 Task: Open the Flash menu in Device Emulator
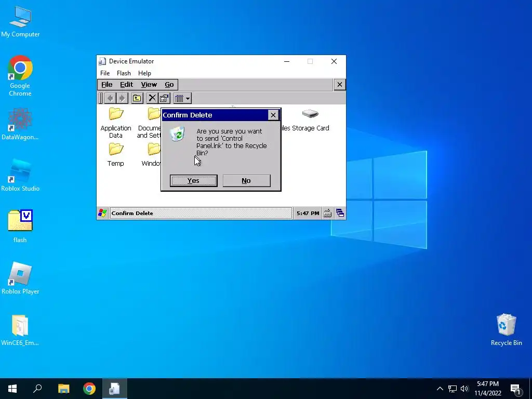(x=124, y=73)
